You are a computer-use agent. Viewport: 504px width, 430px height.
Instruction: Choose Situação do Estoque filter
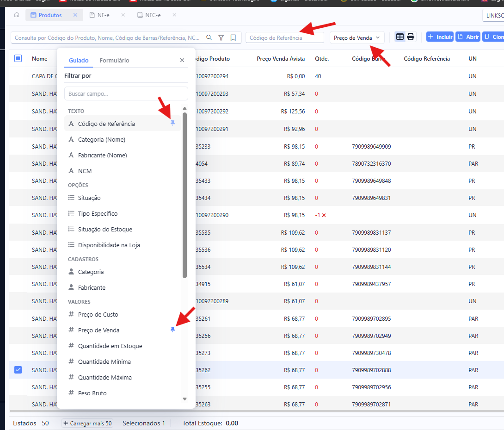[x=122, y=229]
